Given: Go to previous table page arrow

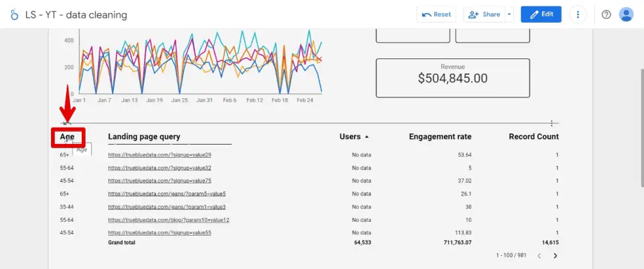Looking at the screenshot, I should pos(538,256).
